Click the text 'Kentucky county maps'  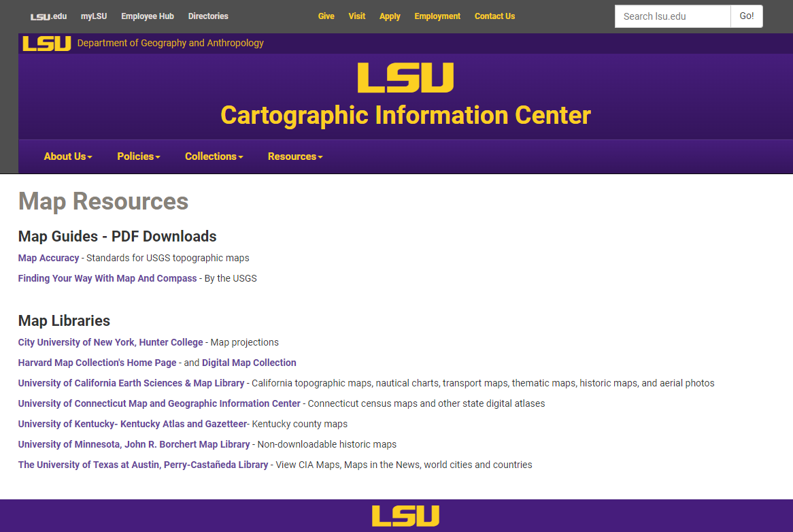(300, 424)
